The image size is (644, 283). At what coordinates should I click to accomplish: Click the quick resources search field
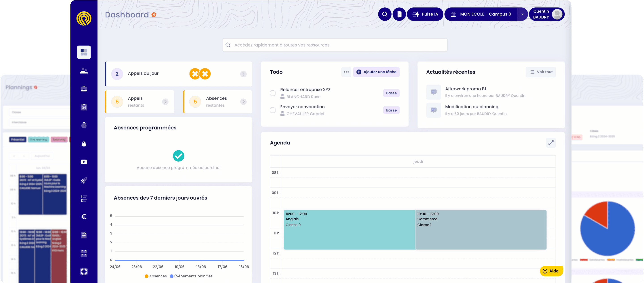click(x=335, y=45)
